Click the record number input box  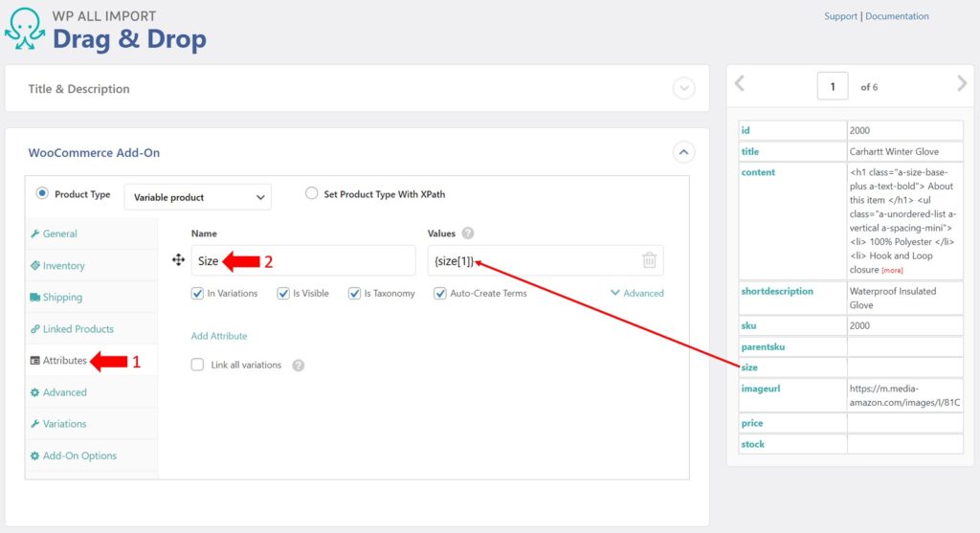pos(833,86)
